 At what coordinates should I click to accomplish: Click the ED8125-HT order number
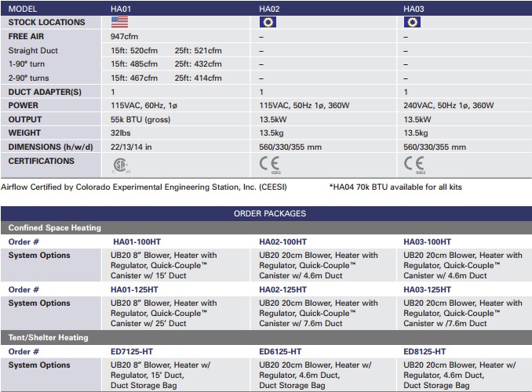coord(425,352)
